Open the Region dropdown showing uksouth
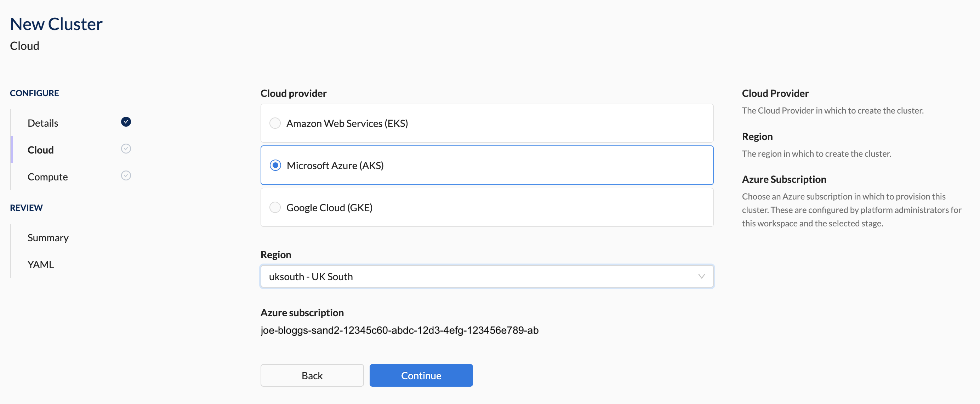The height and width of the screenshot is (404, 980). (x=487, y=276)
